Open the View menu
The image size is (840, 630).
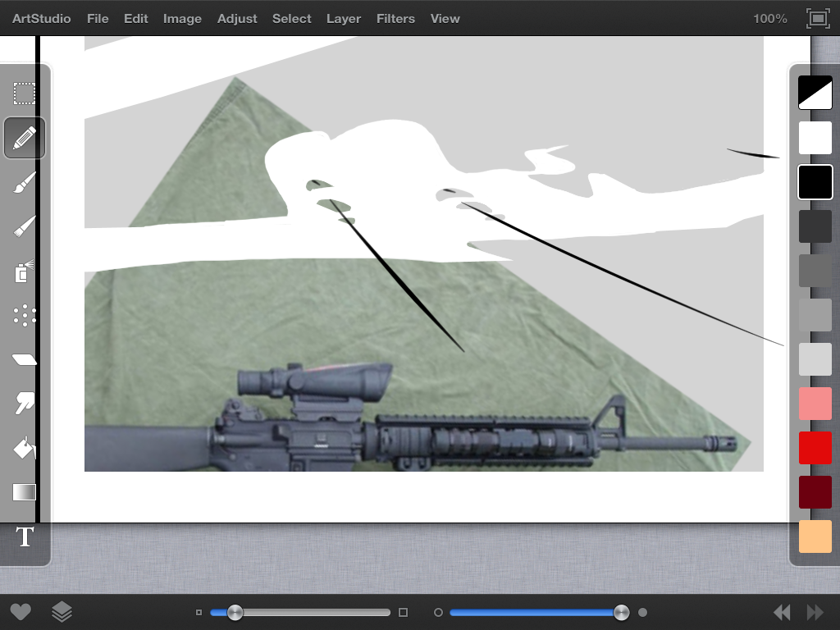(x=445, y=19)
